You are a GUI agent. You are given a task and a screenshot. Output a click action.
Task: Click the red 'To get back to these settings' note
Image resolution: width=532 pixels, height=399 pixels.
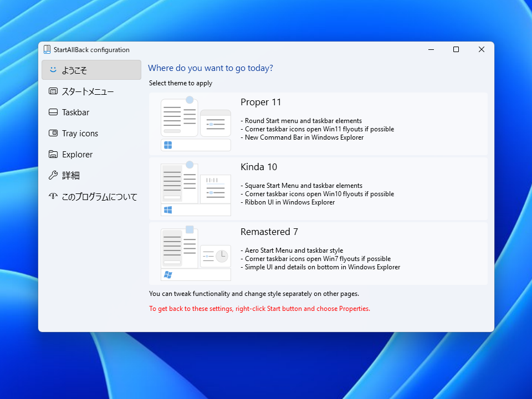259,309
